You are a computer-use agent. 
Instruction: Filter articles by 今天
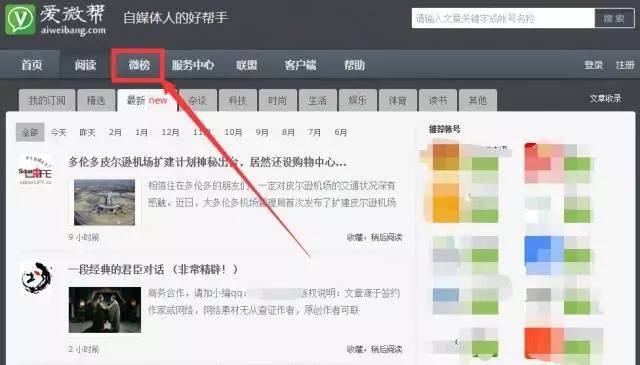pyautogui.click(x=58, y=133)
